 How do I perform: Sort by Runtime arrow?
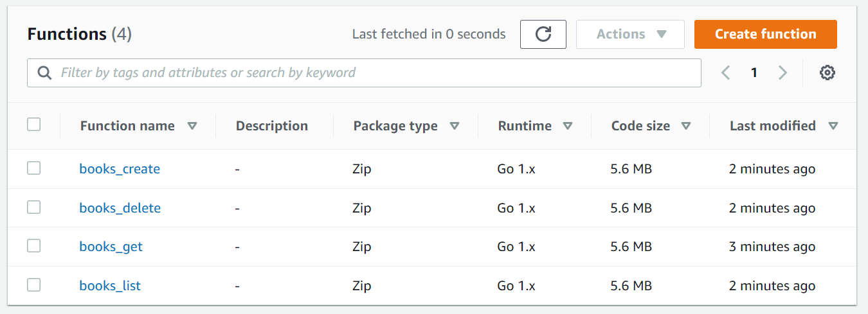pos(568,126)
